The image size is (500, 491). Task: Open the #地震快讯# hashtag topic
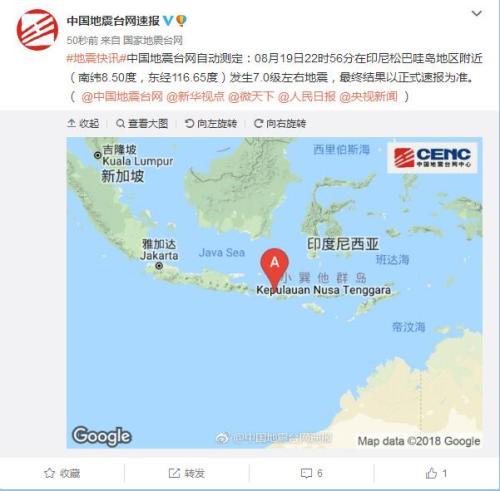[x=96, y=59]
